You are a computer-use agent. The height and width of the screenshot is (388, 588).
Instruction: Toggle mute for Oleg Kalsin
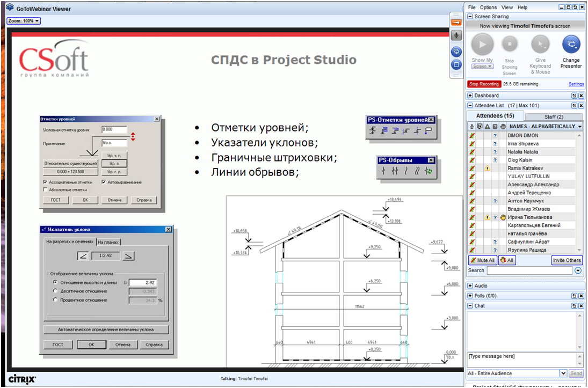coord(472,160)
